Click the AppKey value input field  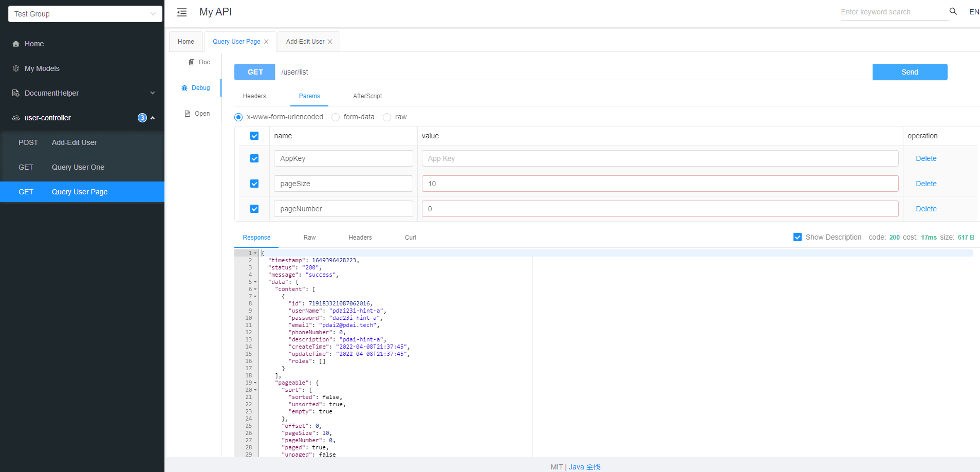click(x=660, y=158)
